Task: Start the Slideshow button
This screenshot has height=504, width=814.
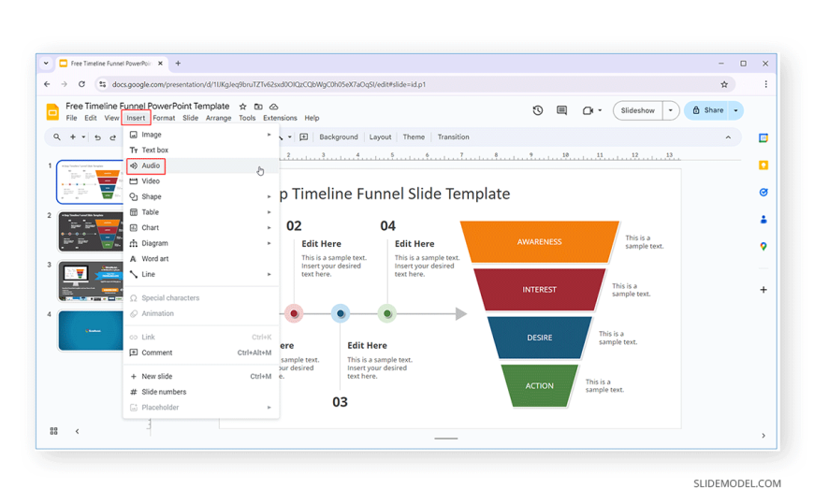Action: point(637,110)
